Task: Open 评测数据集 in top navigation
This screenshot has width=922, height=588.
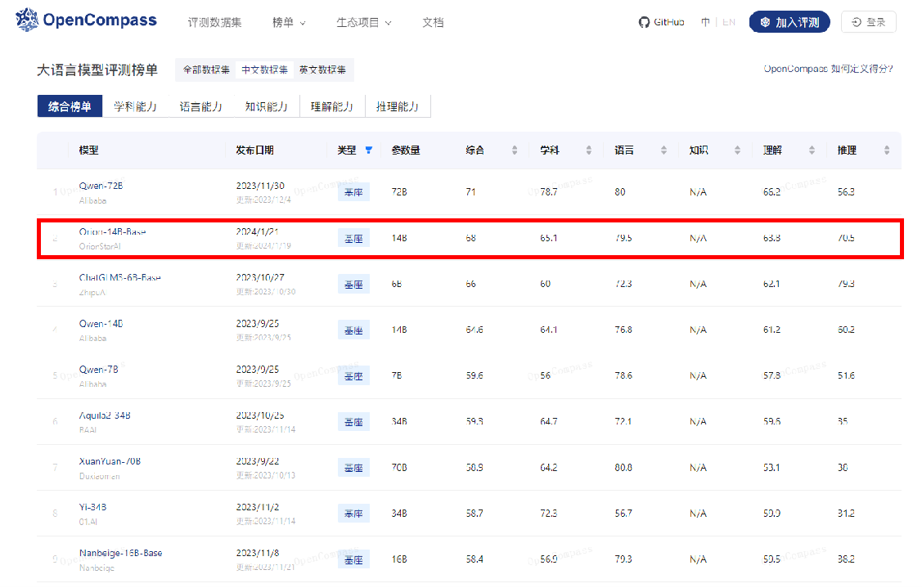Action: pos(214,22)
